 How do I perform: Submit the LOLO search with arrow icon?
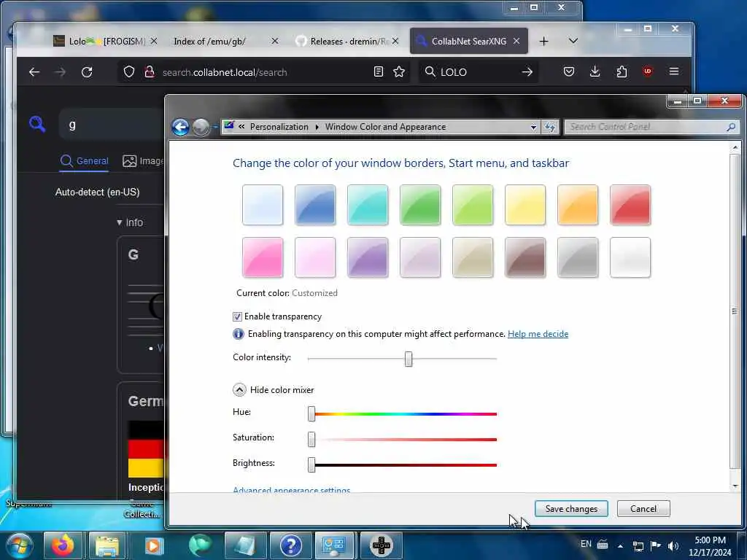[x=527, y=72]
